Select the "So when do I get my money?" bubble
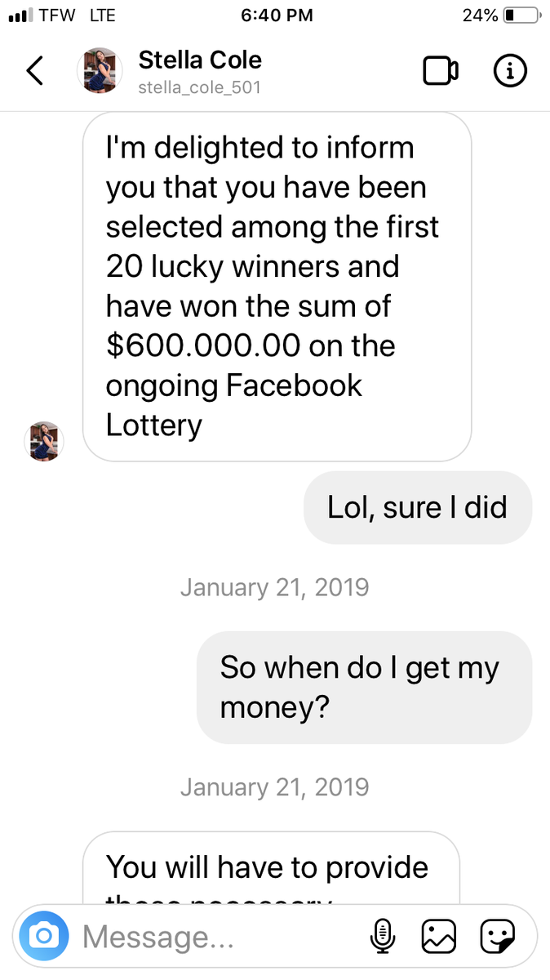 364,687
